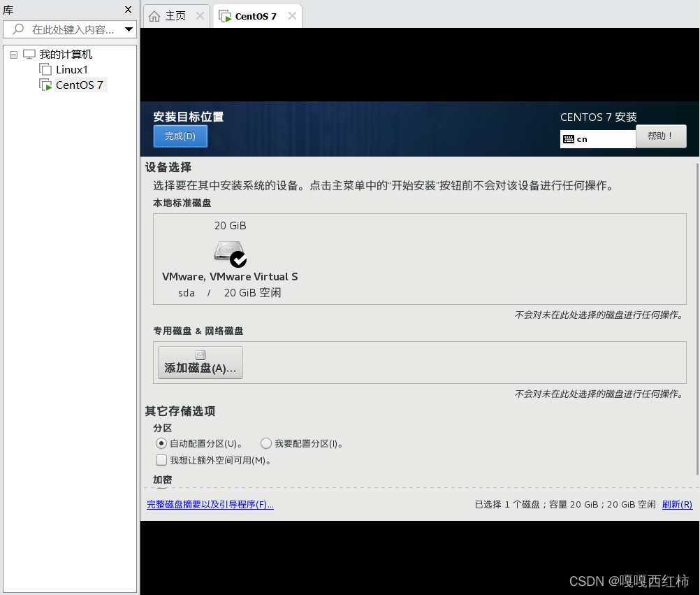Collapse the 我的计算机 tree node

coord(13,55)
